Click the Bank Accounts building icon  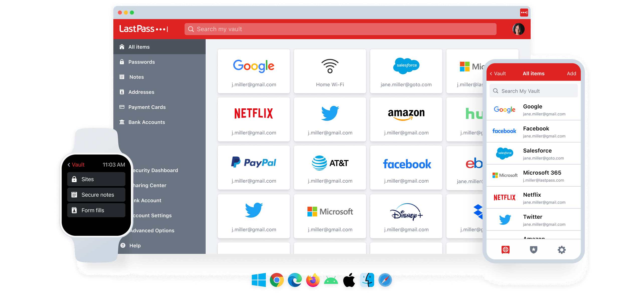pyautogui.click(x=122, y=122)
